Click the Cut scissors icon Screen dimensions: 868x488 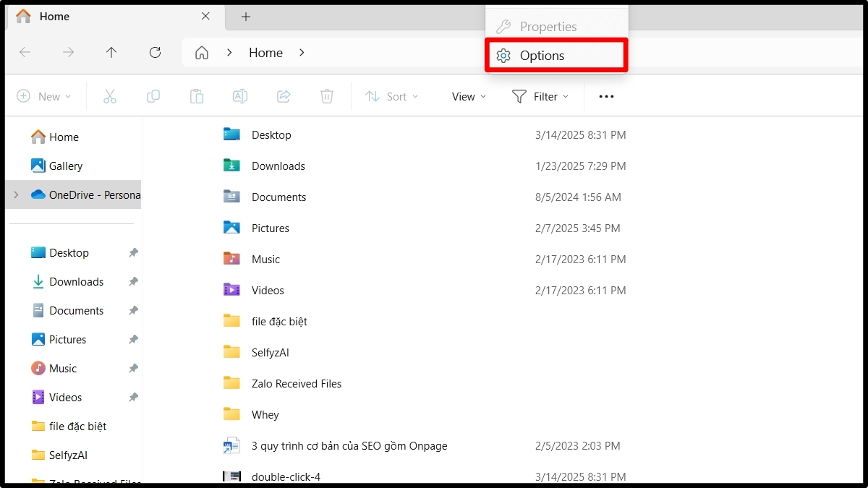pos(110,96)
